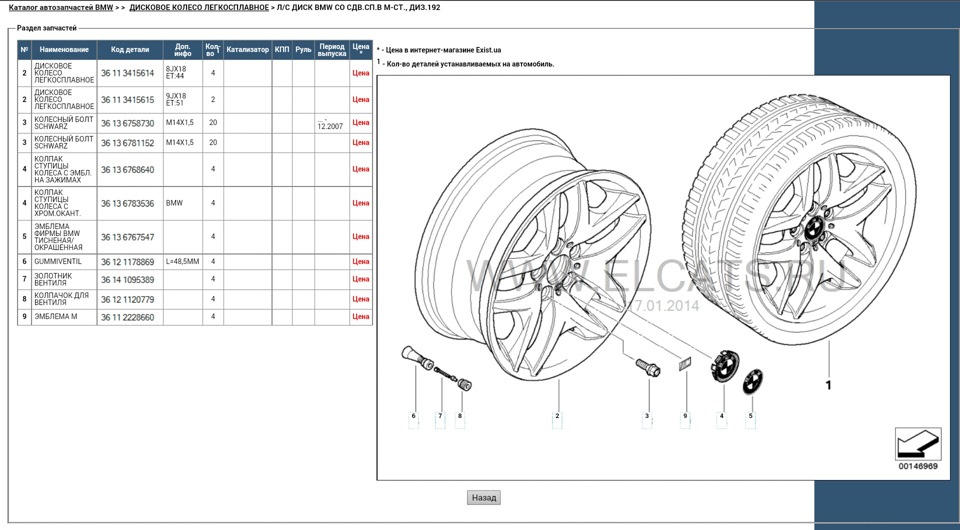Open Цена link for part 36 11 3415615
This screenshot has width=960, height=530.
point(361,99)
